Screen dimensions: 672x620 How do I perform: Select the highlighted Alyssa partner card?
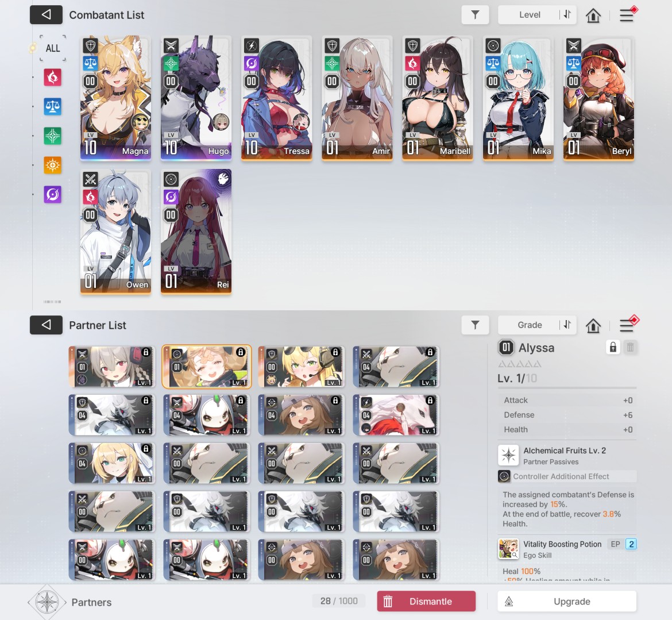point(207,367)
